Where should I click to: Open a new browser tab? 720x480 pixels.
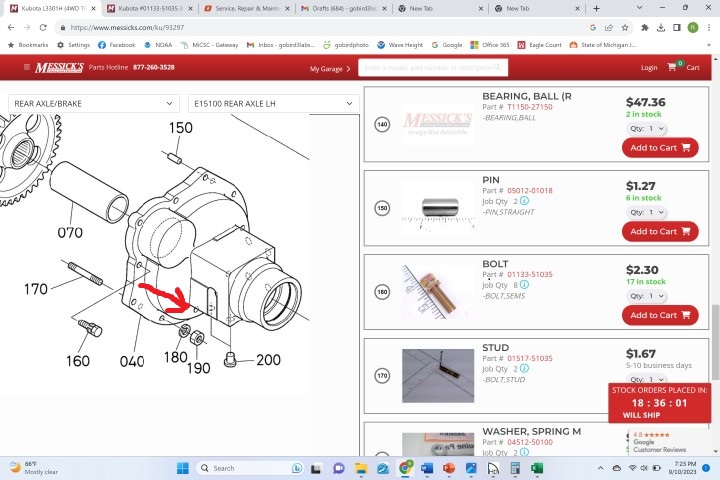(596, 8)
